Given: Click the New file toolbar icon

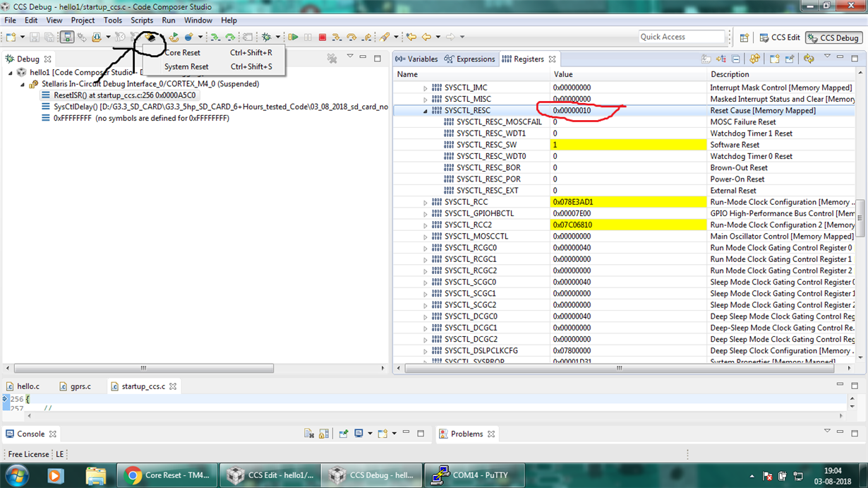Looking at the screenshot, I should (11, 37).
